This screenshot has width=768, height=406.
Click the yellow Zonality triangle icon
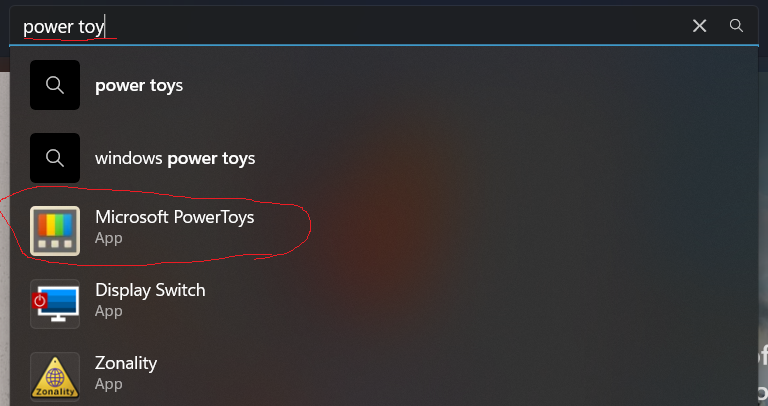click(x=55, y=377)
